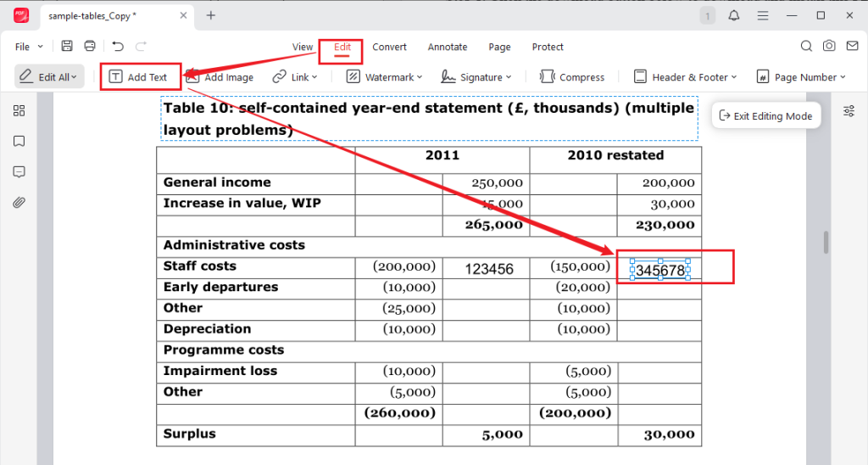
Task: Click the Table 10 title text block
Action: (429, 119)
